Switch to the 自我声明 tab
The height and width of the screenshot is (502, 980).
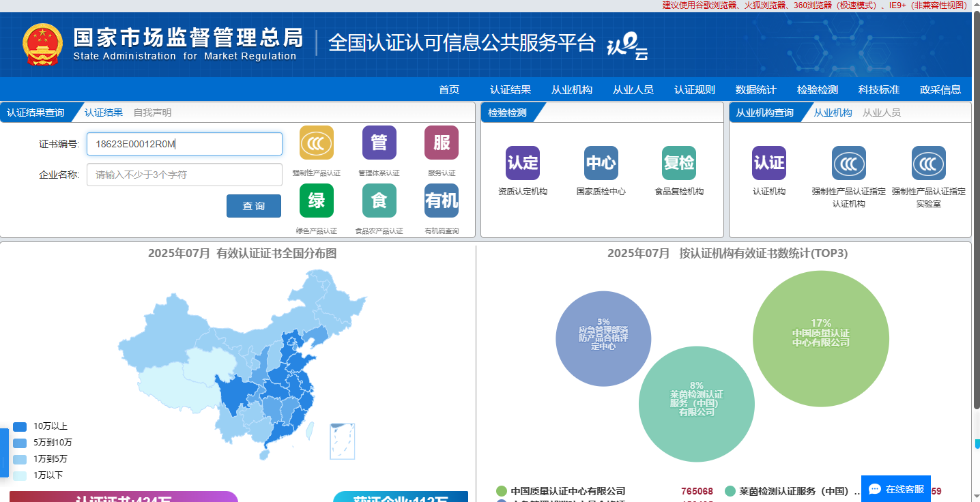tap(152, 113)
